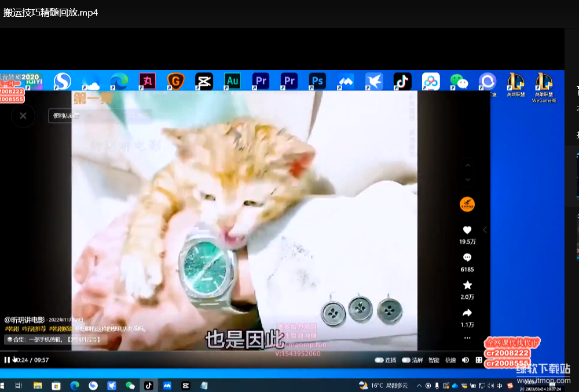Image resolution: width=579 pixels, height=392 pixels.
Task: Launch the pink 丸 desktop shortcut
Action: (x=147, y=81)
